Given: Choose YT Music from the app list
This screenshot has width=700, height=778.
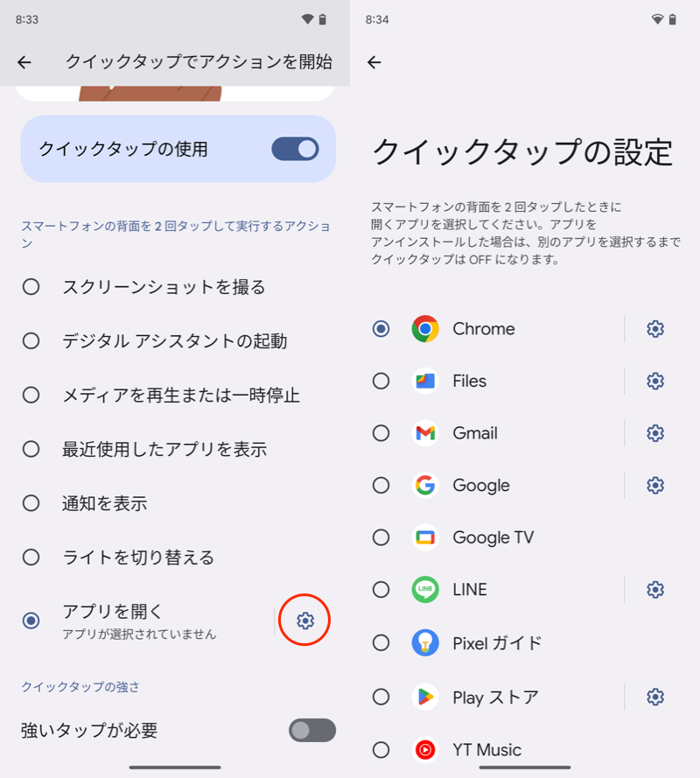Looking at the screenshot, I should click(381, 750).
